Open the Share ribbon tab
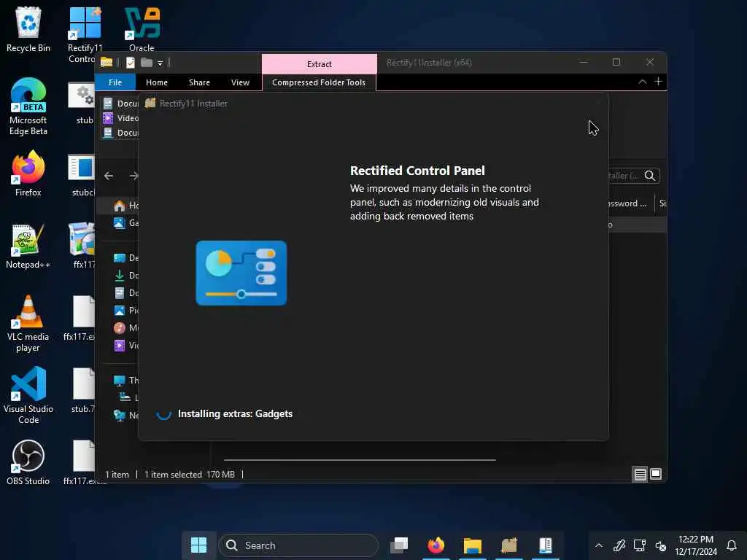Viewport: 747px width, 560px height. coord(199,82)
